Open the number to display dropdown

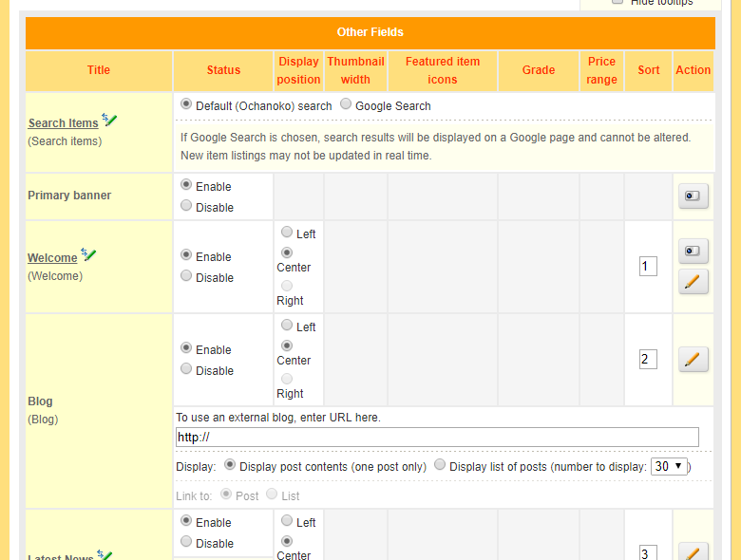[669, 466]
